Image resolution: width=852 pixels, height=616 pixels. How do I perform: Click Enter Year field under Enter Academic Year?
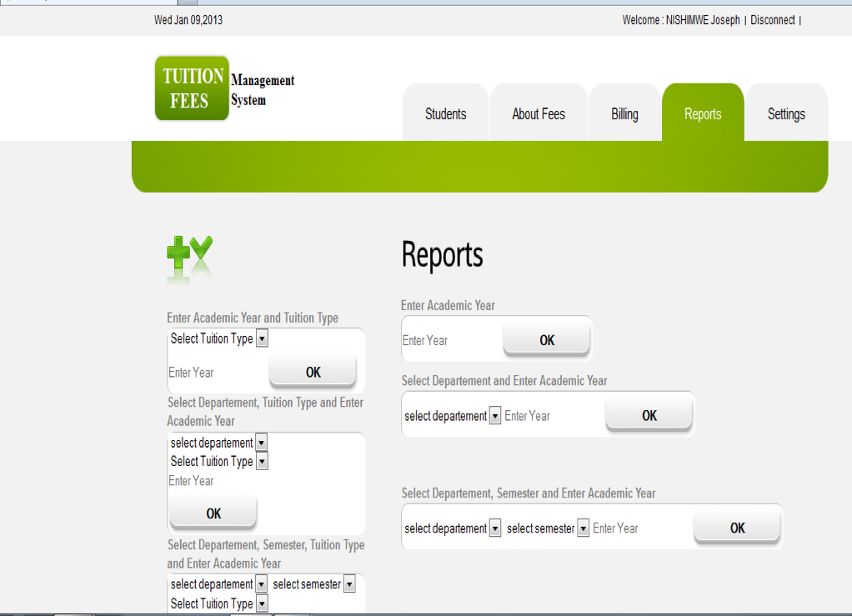452,341
